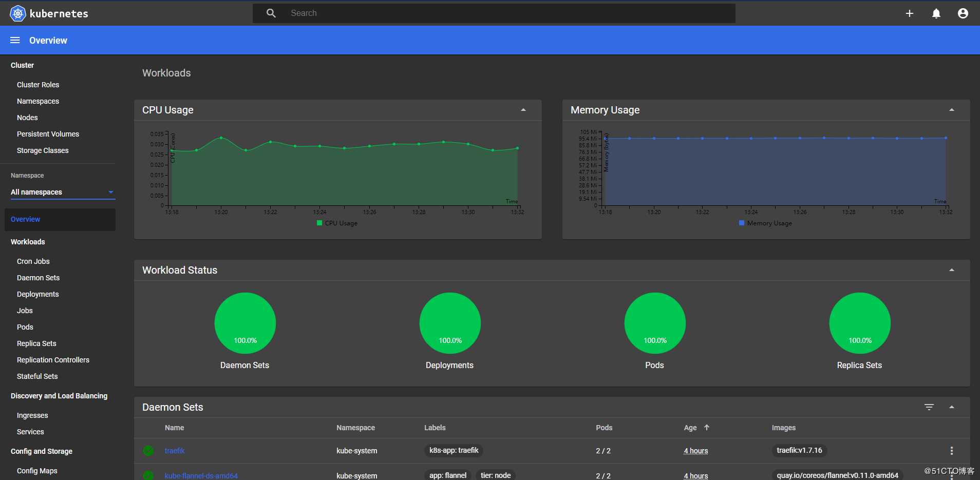Image resolution: width=980 pixels, height=480 pixels.
Task: Click the Labels column header
Action: 435,428
